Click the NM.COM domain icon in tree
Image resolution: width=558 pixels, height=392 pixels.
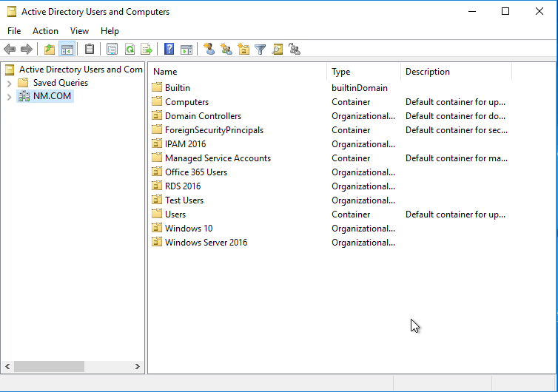coord(24,96)
